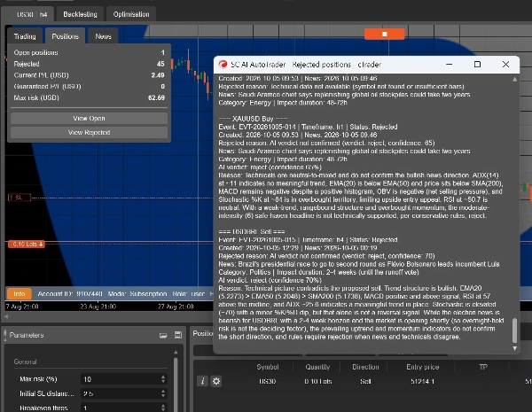532x412 pixels.
Task: Increase Initial SL distance value
Action: pyautogui.click(x=163, y=391)
